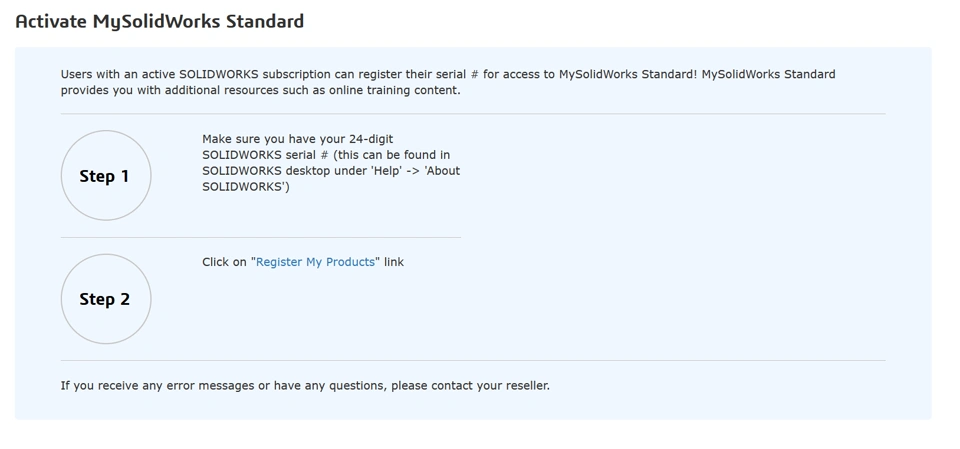Open the "Register My Products" link
Image resolution: width=960 pixels, height=449 pixels.
pos(315,262)
